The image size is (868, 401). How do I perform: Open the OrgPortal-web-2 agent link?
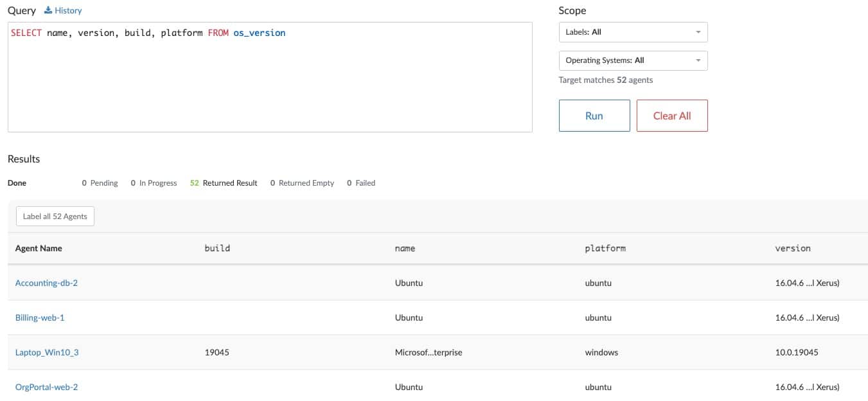46,387
